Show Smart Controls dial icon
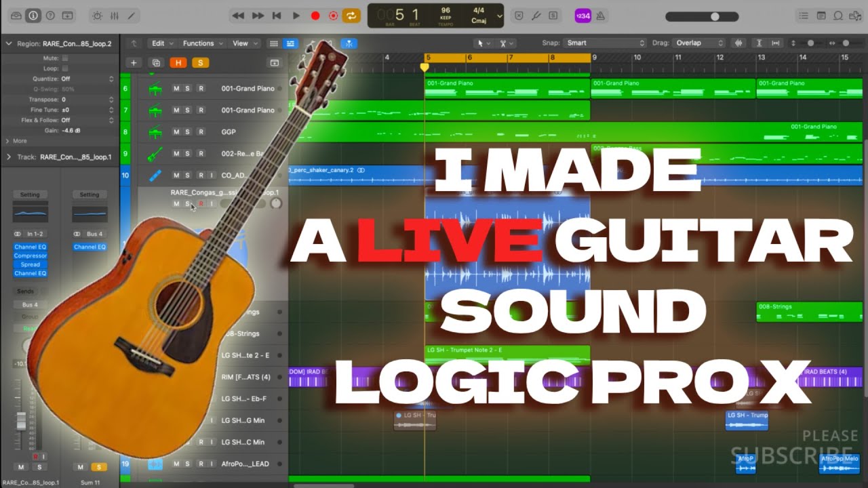Viewport: 868px width, 488px height. [x=97, y=15]
